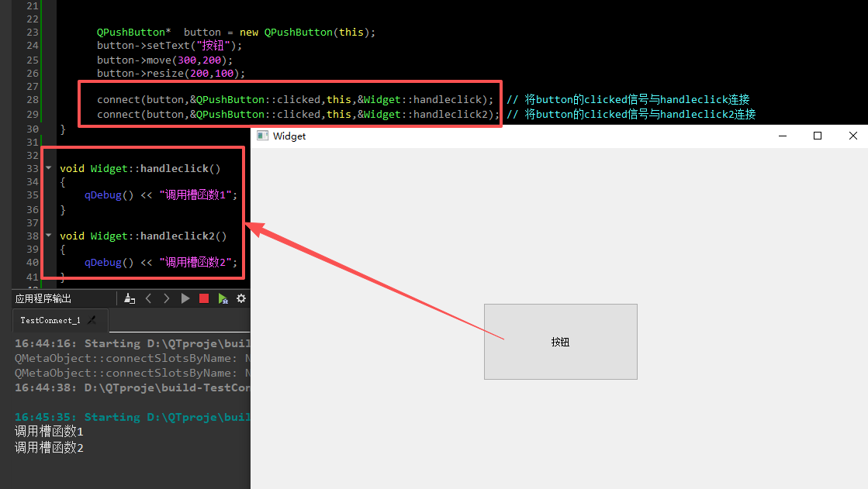The image size is (868, 489).
Task: Click the qDebug line with string "调用槽函数1"
Action: [x=161, y=195]
